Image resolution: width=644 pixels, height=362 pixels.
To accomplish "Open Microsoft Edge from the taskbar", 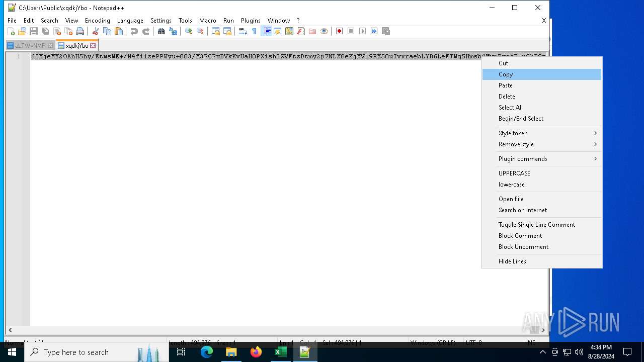I will click(x=207, y=352).
